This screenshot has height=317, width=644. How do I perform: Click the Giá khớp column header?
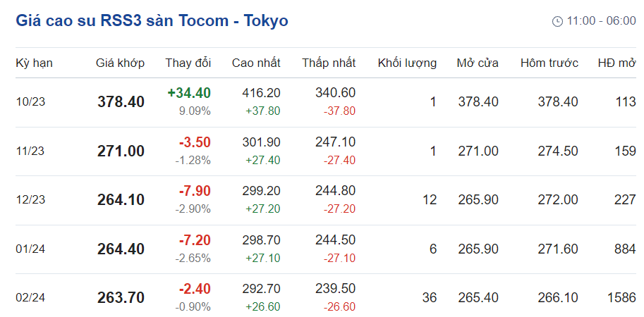120,63
